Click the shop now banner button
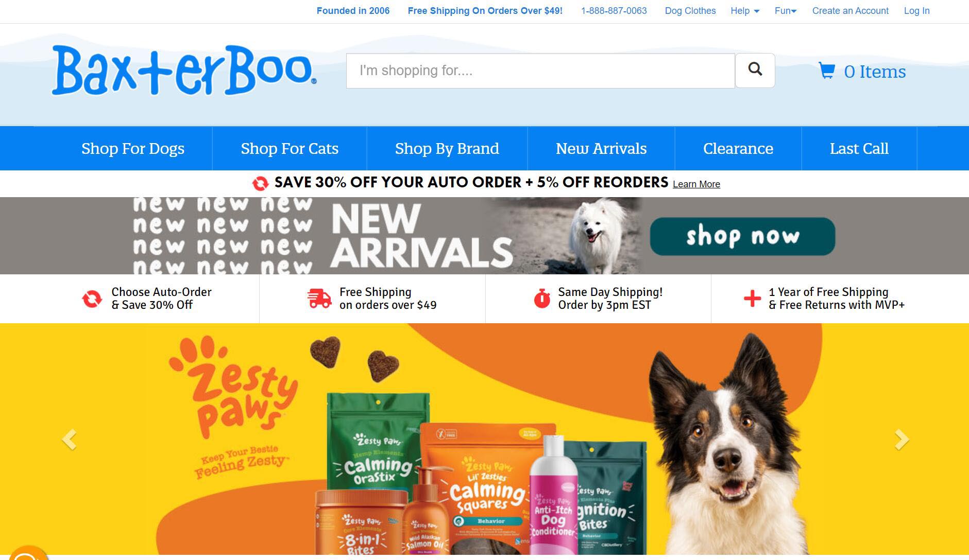969x560 pixels. 742,236
